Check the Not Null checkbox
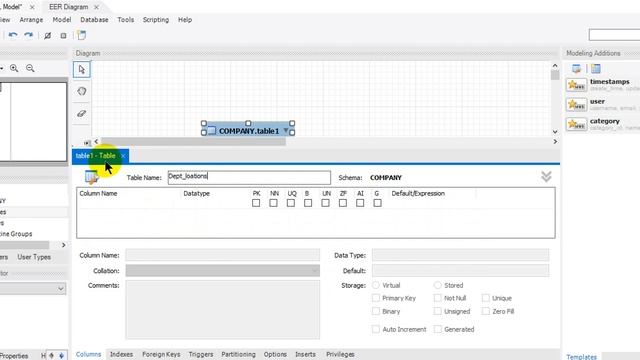 (x=438, y=298)
